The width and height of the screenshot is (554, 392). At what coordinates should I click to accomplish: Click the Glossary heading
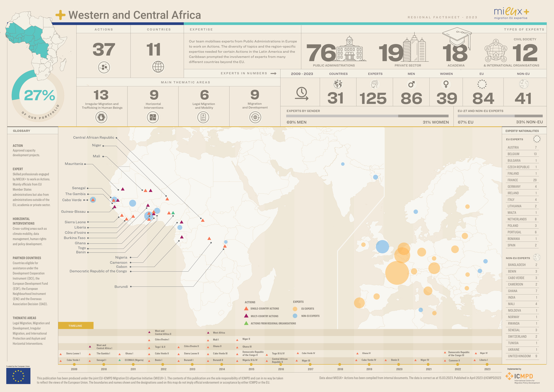click(x=21, y=131)
